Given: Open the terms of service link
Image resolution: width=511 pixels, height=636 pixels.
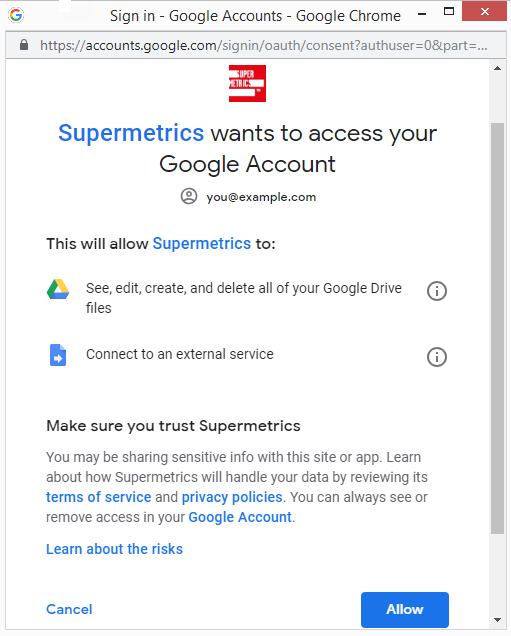Looking at the screenshot, I should click(x=99, y=497).
